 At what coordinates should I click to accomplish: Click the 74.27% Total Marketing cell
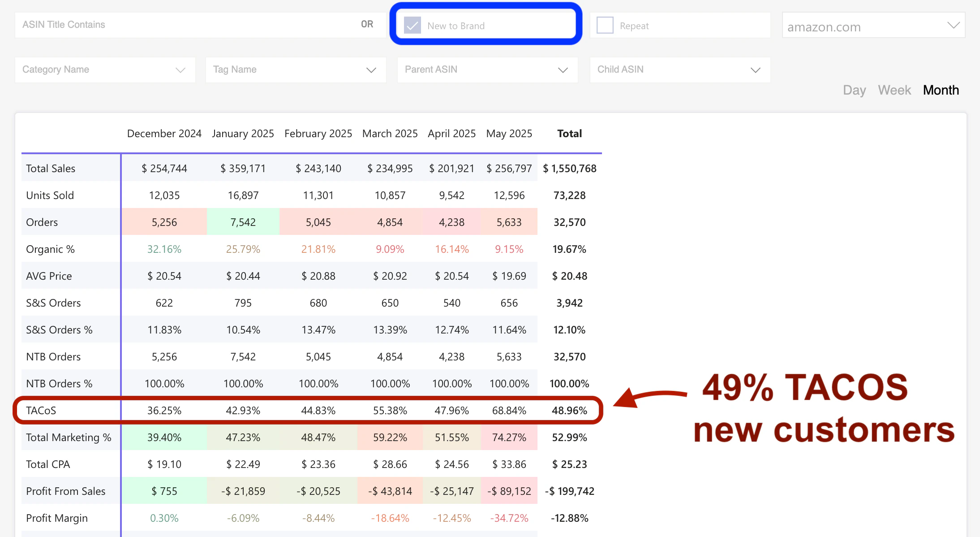coord(509,437)
